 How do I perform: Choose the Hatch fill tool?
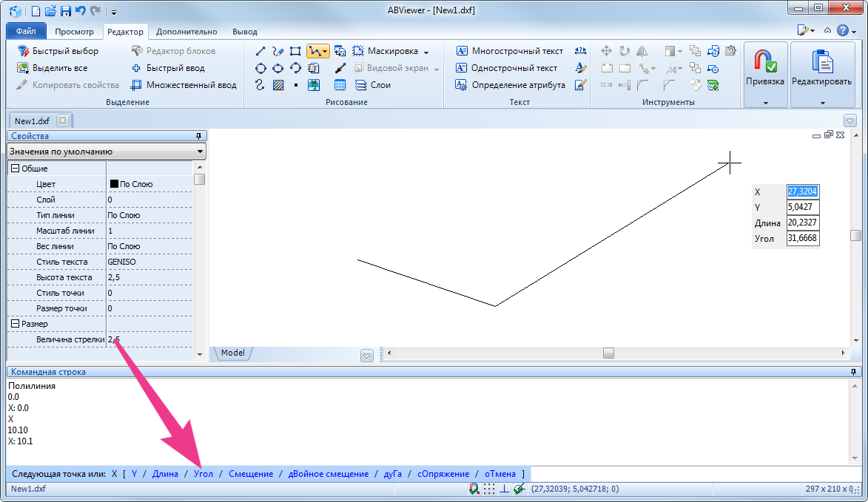278,85
